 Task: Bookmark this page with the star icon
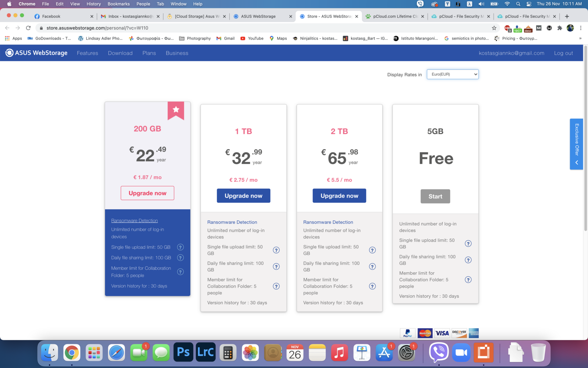(494, 28)
